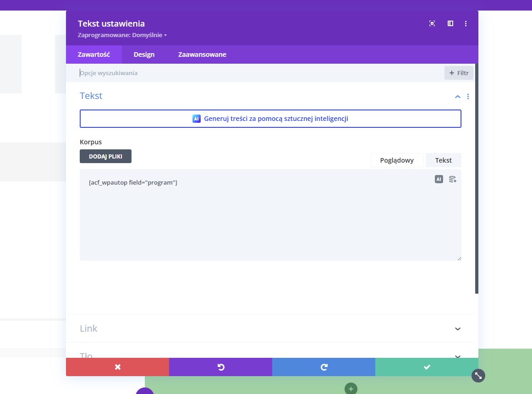The height and width of the screenshot is (394, 532).
Task: Click the undo arrow button
Action: 220,367
